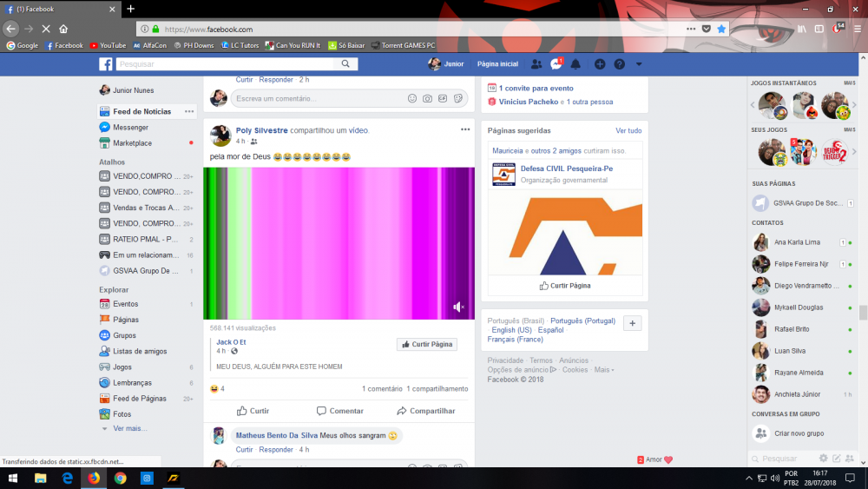Open the post options three-dot menu
The image size is (868, 489).
click(x=465, y=129)
